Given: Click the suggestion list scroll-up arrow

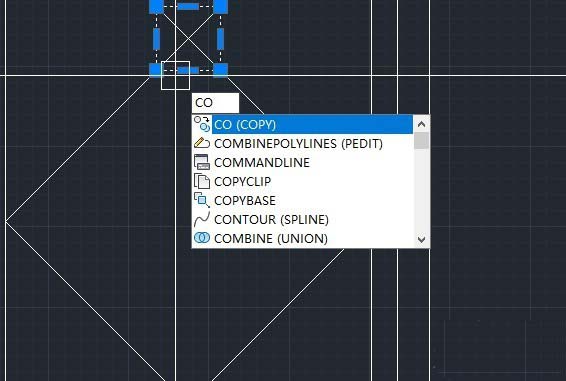Looking at the screenshot, I should point(421,124).
